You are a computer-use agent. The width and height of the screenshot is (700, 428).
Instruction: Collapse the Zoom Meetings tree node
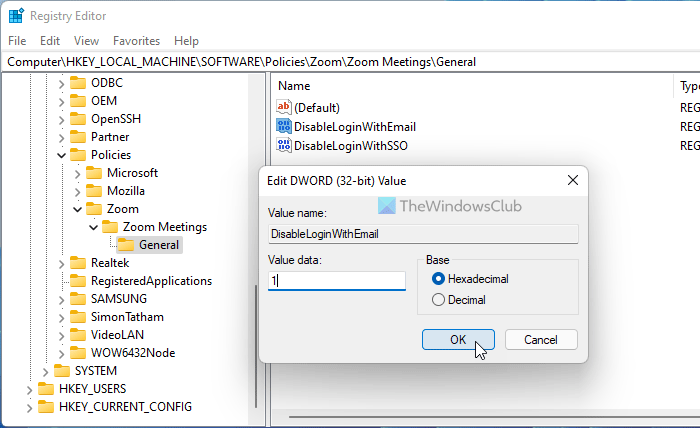(x=94, y=227)
